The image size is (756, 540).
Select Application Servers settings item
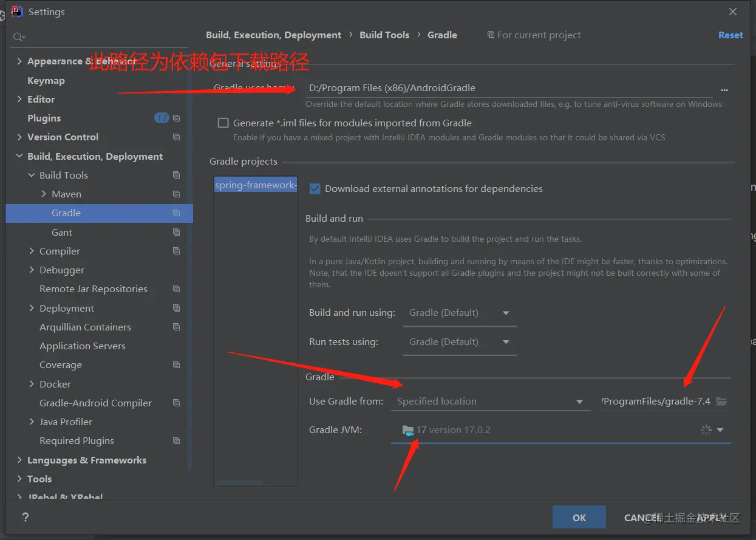[x=83, y=346]
